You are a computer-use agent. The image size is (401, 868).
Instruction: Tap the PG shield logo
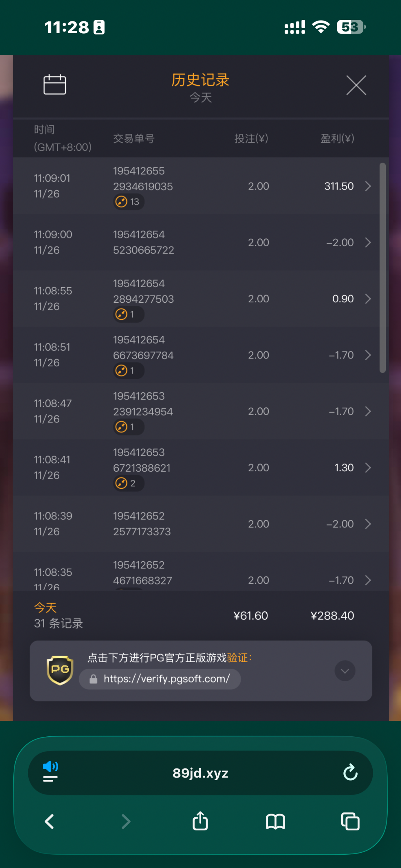click(x=60, y=670)
